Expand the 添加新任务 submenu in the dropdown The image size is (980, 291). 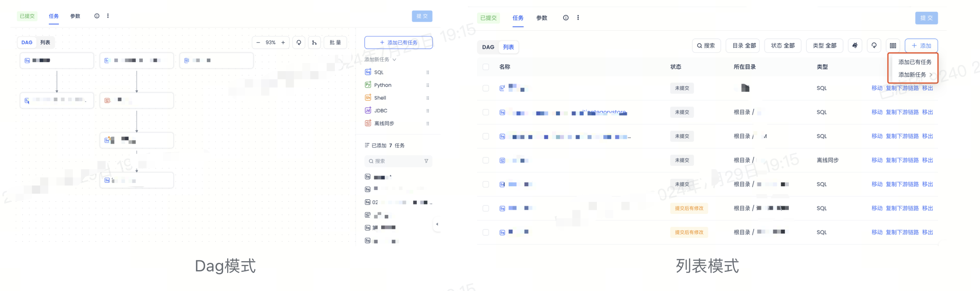[915, 75]
